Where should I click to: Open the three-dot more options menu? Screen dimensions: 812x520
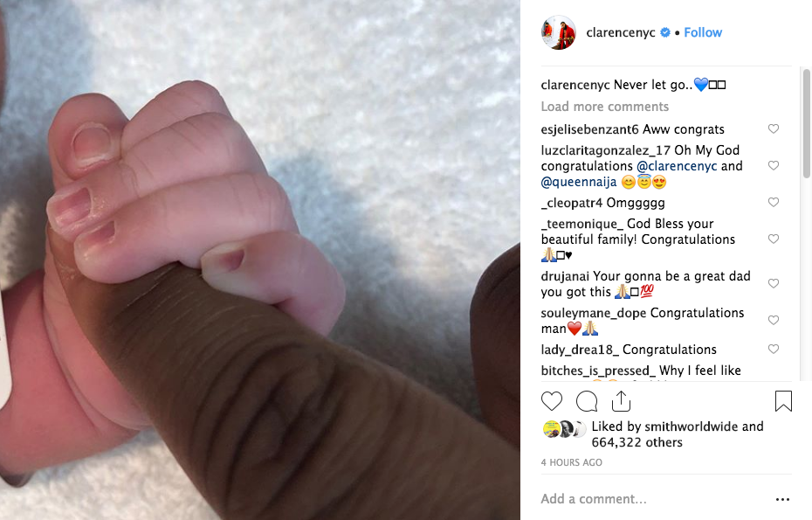[x=782, y=499]
